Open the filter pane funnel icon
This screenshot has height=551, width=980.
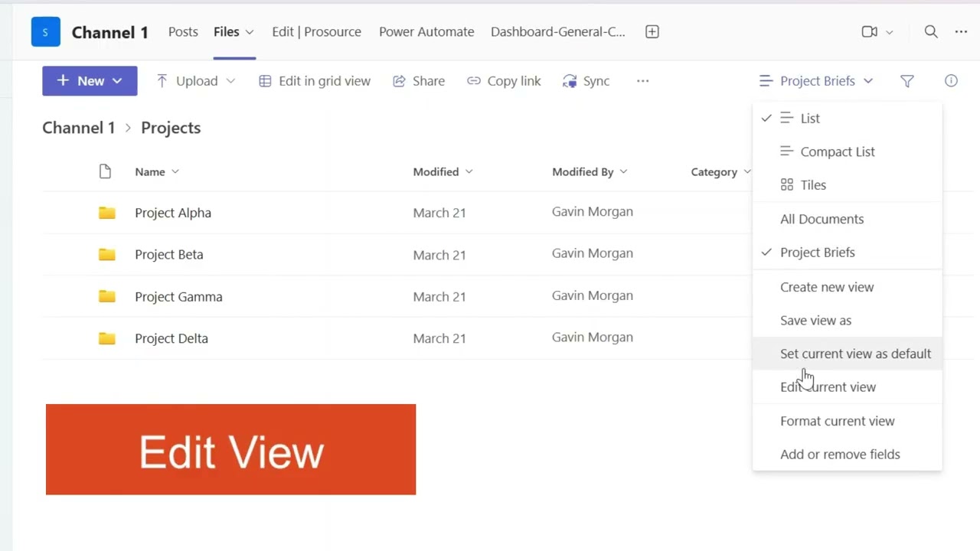[x=907, y=81]
